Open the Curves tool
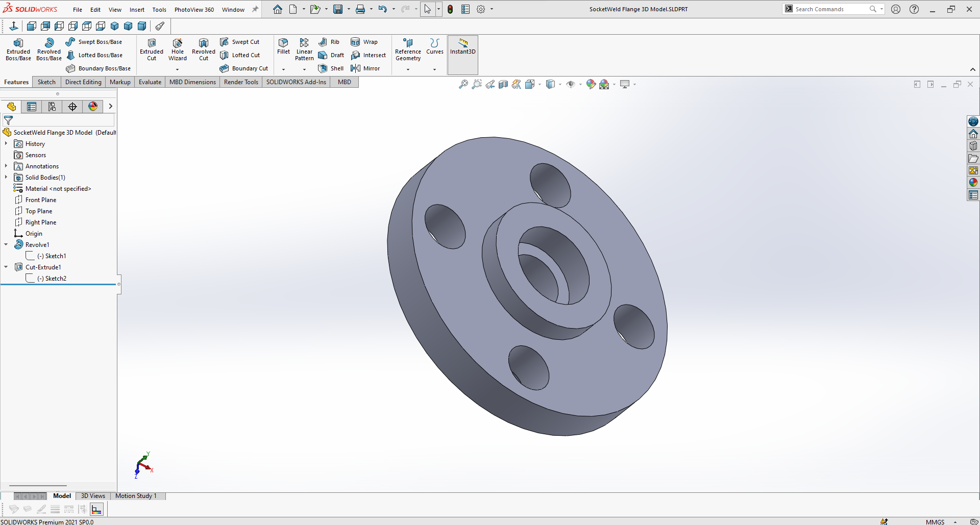Image resolution: width=980 pixels, height=525 pixels. click(x=435, y=46)
